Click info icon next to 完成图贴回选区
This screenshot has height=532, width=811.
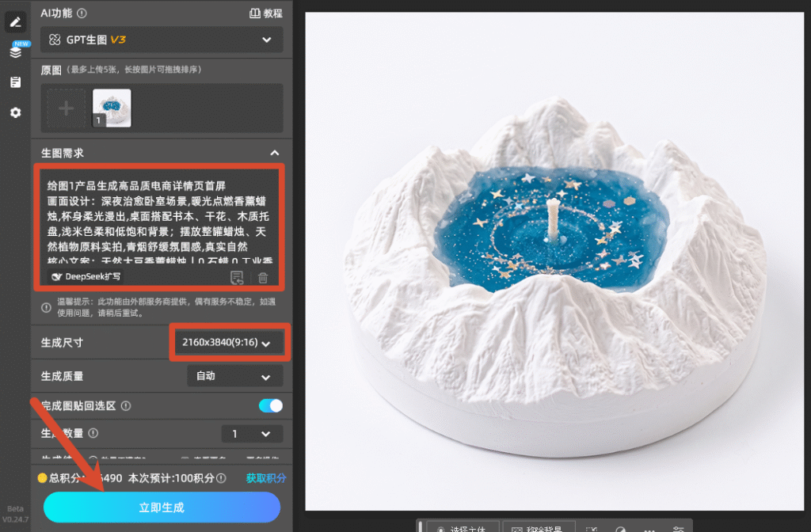(126, 406)
